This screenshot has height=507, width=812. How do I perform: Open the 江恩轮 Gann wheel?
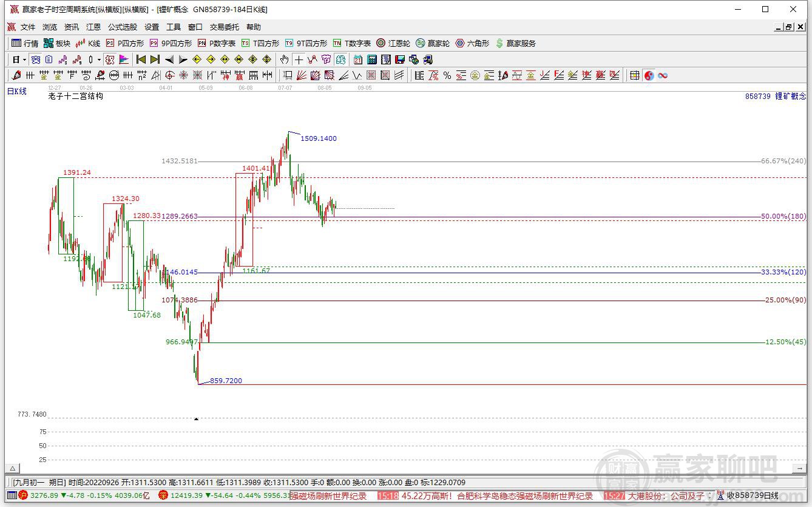(x=393, y=43)
